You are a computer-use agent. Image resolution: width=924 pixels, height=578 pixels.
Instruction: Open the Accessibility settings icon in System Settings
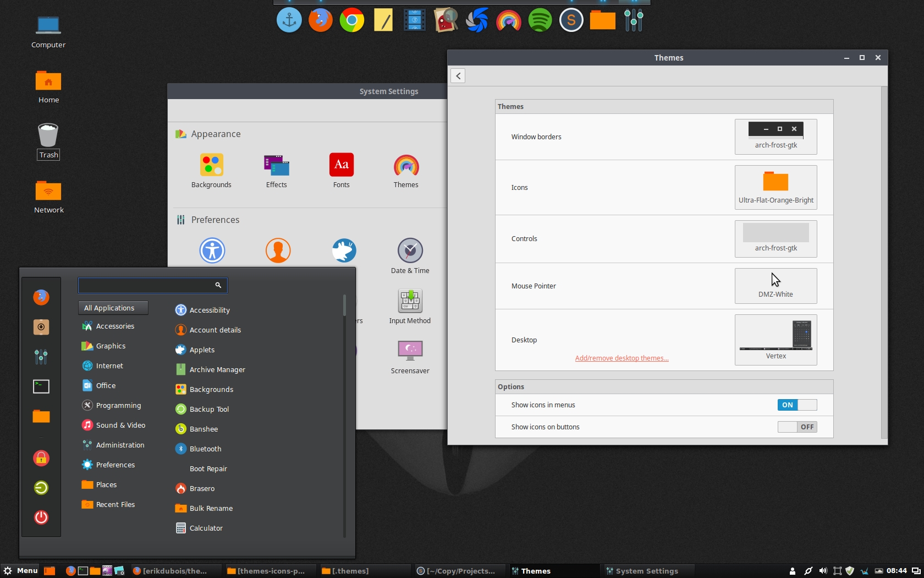pyautogui.click(x=212, y=250)
